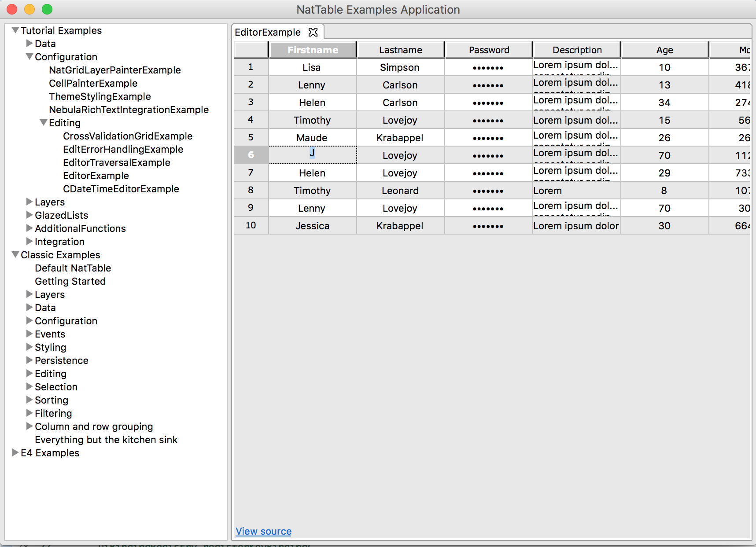
Task: Select the Simpson lastname cell
Action: click(x=401, y=67)
